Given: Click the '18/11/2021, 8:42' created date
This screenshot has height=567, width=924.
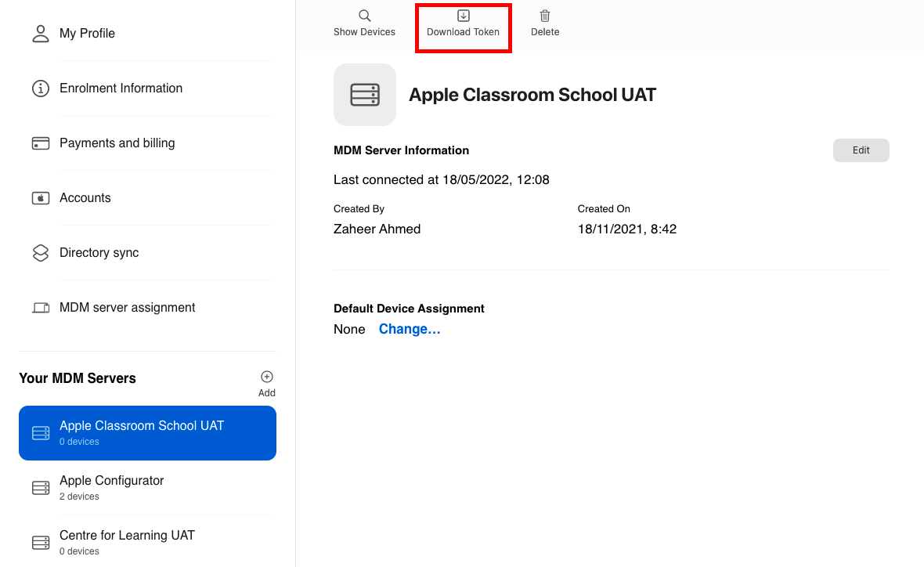Looking at the screenshot, I should click(x=627, y=229).
